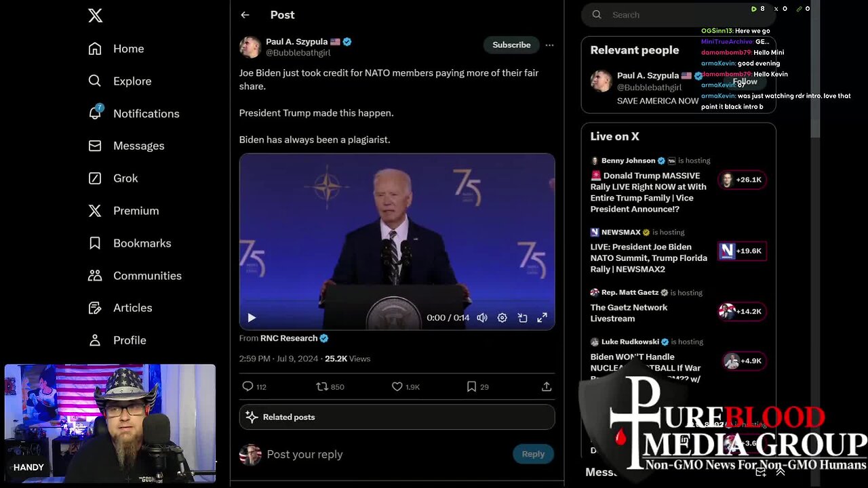
Task: Open Bookmarks in the sidebar
Action: pos(130,243)
